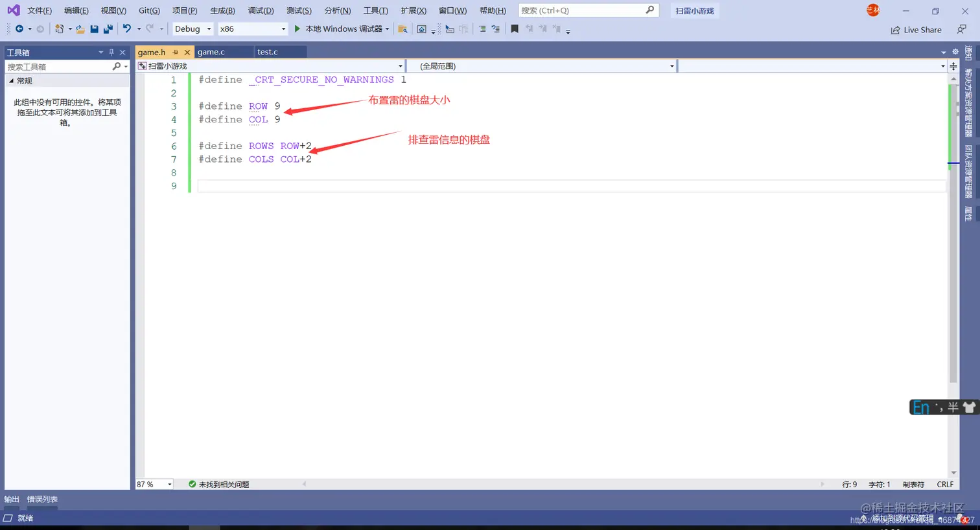Image resolution: width=980 pixels, height=530 pixels.
Task: Toggle a bookmark on the current line
Action: (515, 29)
